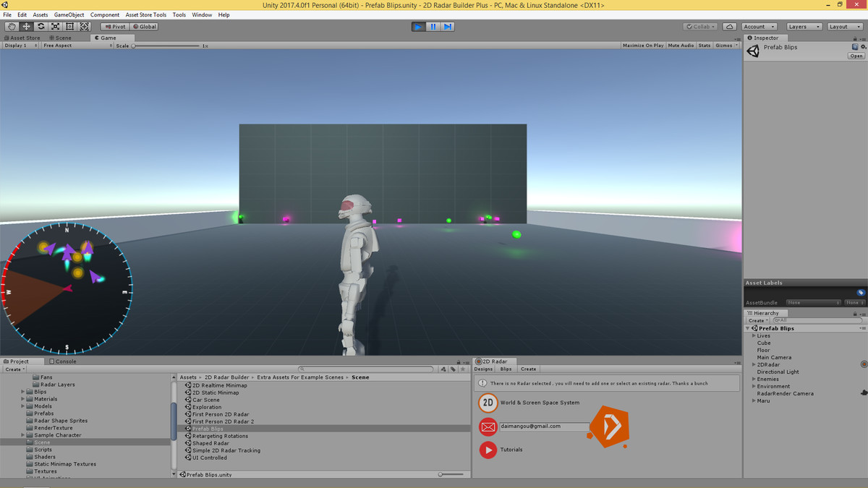Select the Scale tool
868x488 pixels.
56,26
